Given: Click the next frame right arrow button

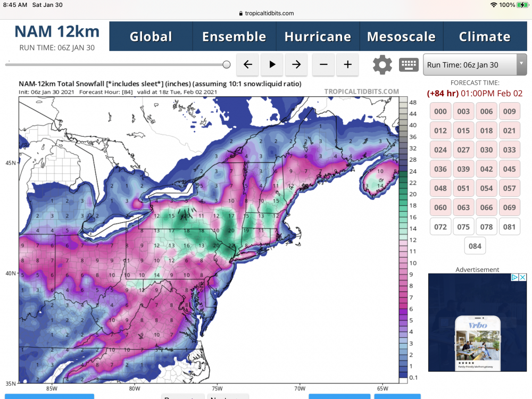Looking at the screenshot, I should pos(296,64).
